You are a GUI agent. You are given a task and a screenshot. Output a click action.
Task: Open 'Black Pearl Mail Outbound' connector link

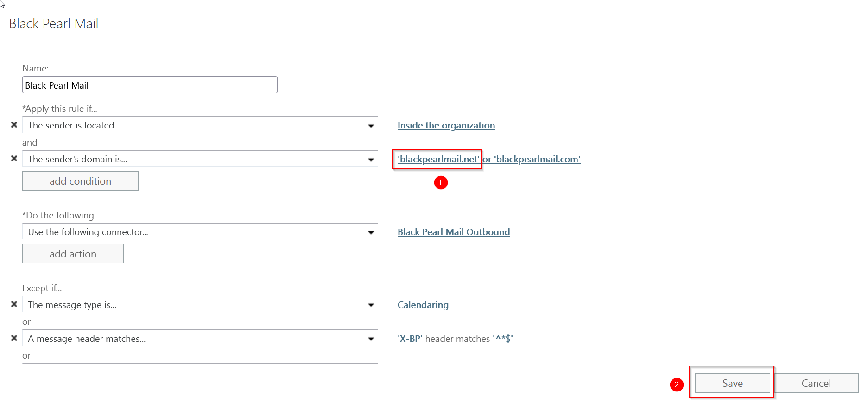453,232
